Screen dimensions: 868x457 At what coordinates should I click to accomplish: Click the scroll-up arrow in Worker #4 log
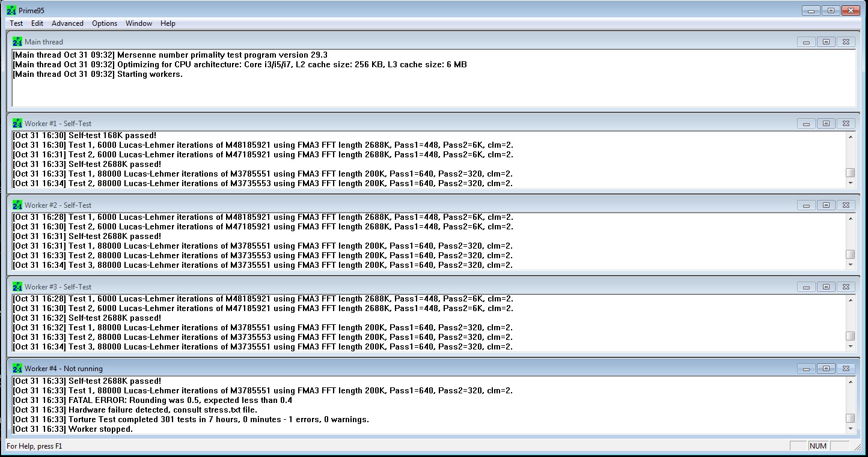851,381
